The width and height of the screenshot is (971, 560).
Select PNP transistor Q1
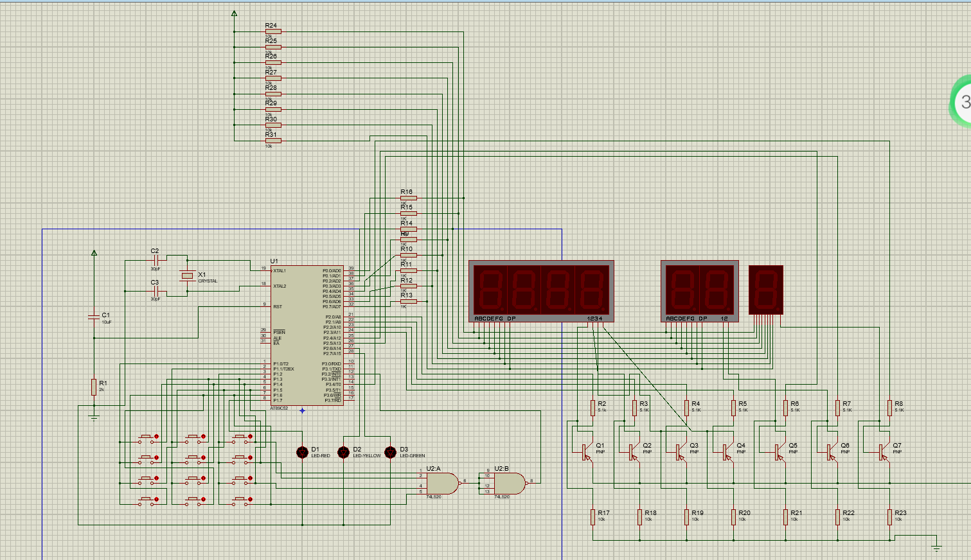(586, 452)
